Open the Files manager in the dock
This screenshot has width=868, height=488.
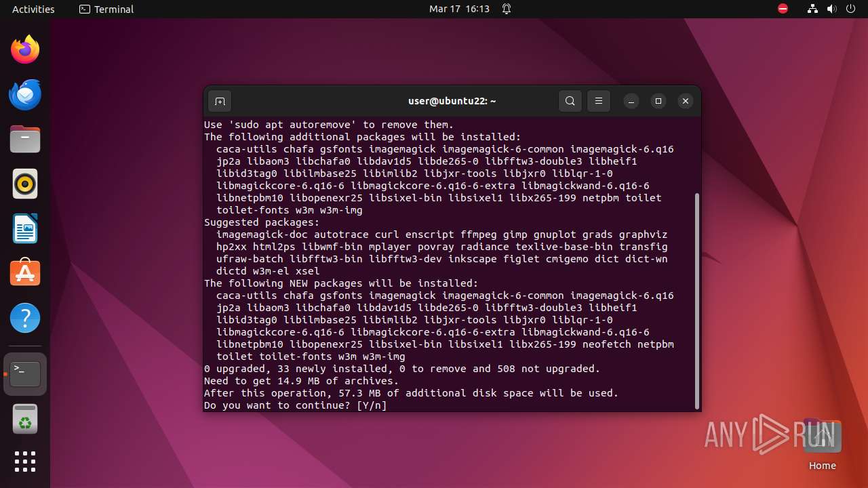coord(25,139)
